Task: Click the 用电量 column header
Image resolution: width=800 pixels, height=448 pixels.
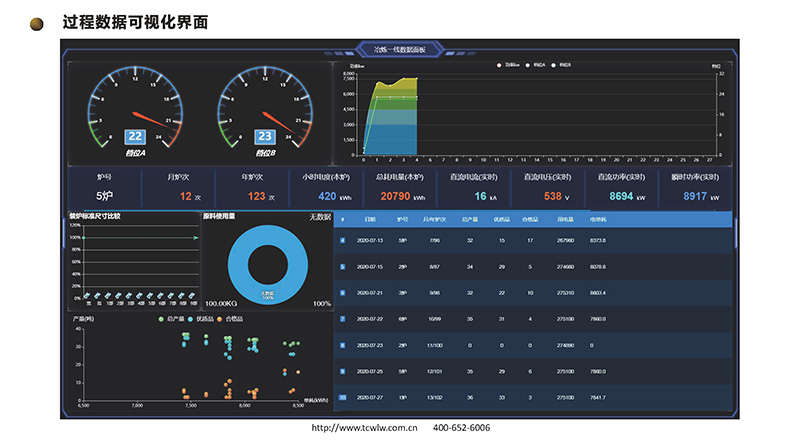Action: [565, 219]
